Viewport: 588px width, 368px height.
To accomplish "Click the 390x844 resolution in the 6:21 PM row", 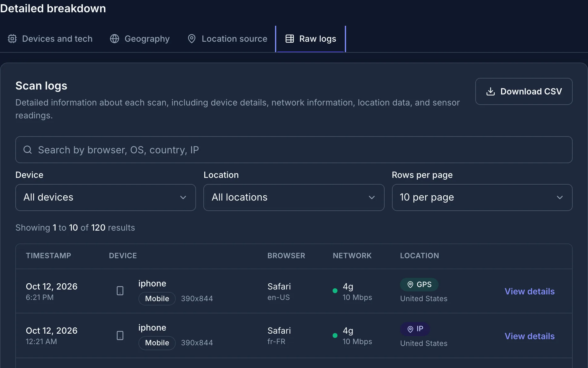I will tap(197, 299).
